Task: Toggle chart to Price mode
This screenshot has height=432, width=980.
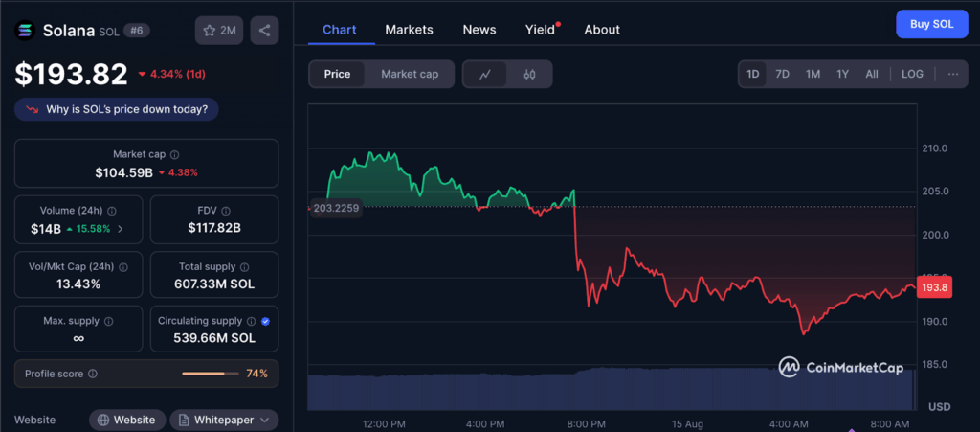Action: tap(337, 74)
